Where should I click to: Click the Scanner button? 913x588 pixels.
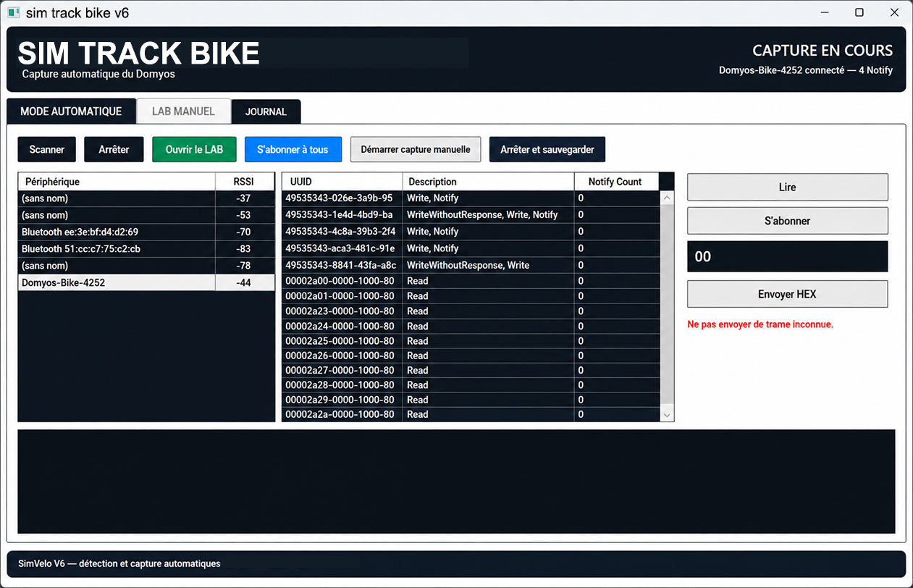coord(47,149)
